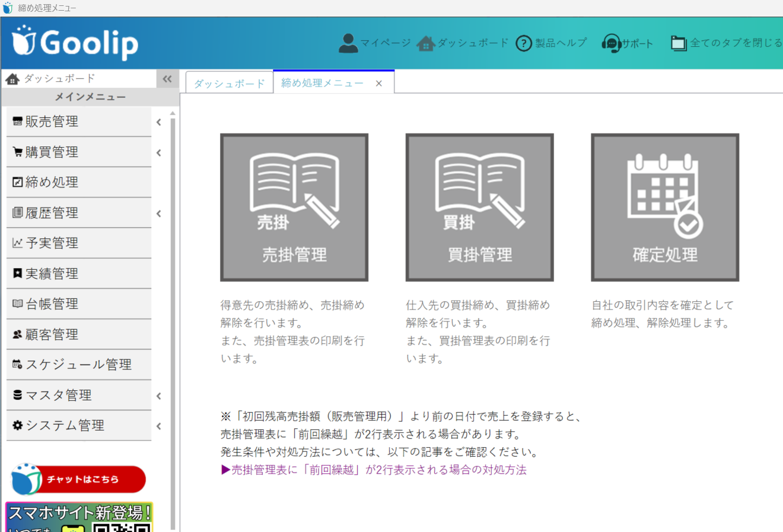The width and height of the screenshot is (783, 532).
Task: Open the スマホサイト新登場 banner
Action: click(79, 517)
